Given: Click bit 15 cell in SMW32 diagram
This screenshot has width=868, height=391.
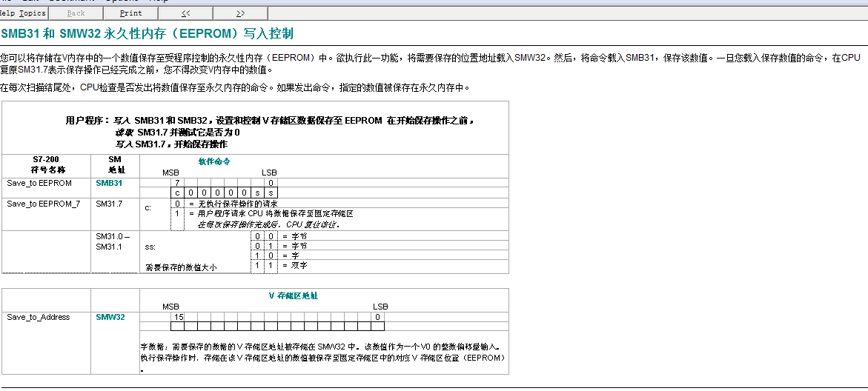Looking at the screenshot, I should (x=178, y=317).
